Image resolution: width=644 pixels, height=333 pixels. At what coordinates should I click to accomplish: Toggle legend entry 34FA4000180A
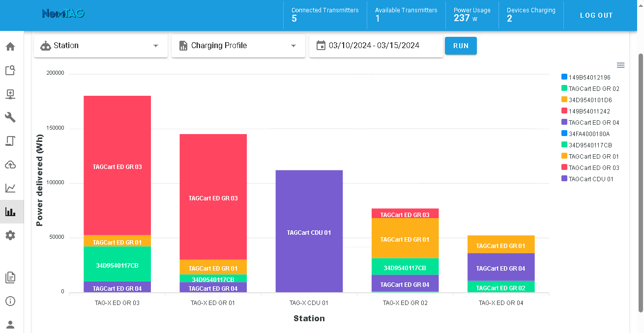tap(585, 134)
